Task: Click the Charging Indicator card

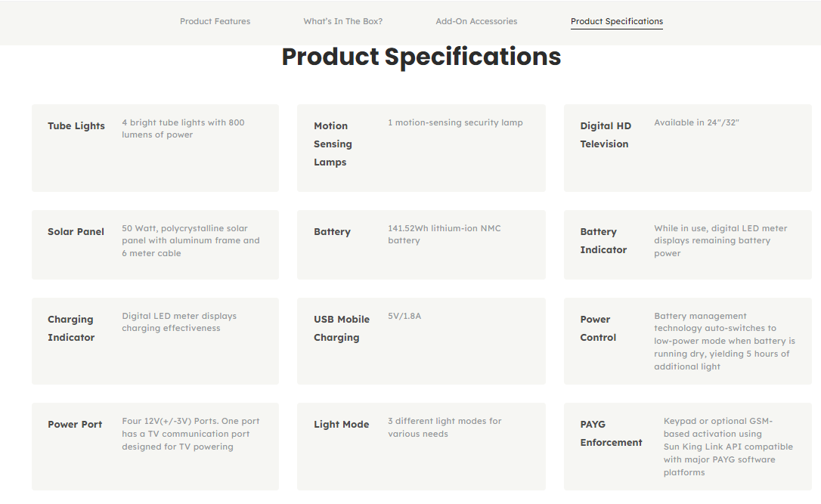Action: pyautogui.click(x=155, y=341)
